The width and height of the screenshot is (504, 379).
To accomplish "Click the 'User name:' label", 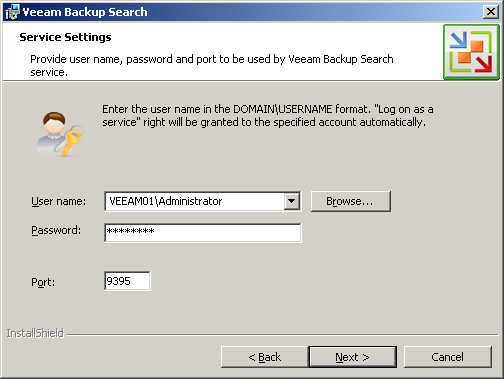I will tap(58, 201).
